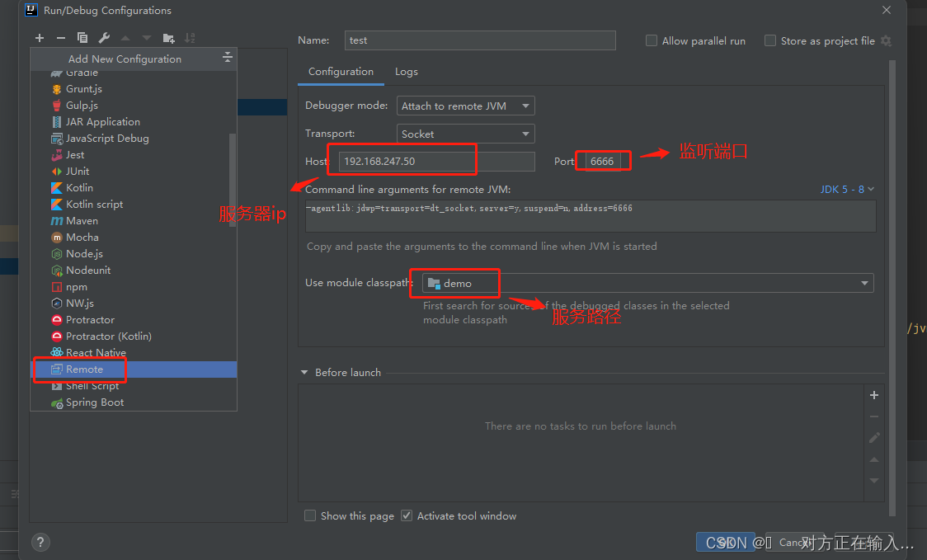Check Store as project file
This screenshot has width=927, height=560.
pyautogui.click(x=769, y=40)
